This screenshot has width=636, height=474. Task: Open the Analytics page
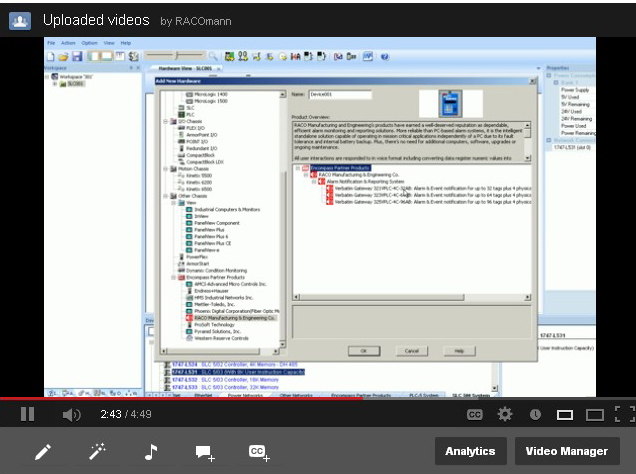pos(471,451)
